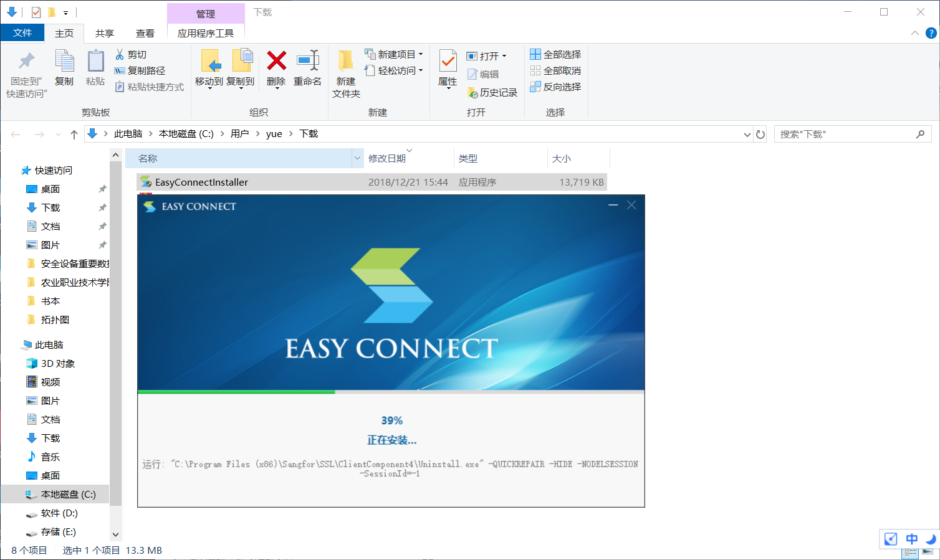Click the Forward navigation arrow
This screenshot has height=560, width=940.
click(x=39, y=134)
